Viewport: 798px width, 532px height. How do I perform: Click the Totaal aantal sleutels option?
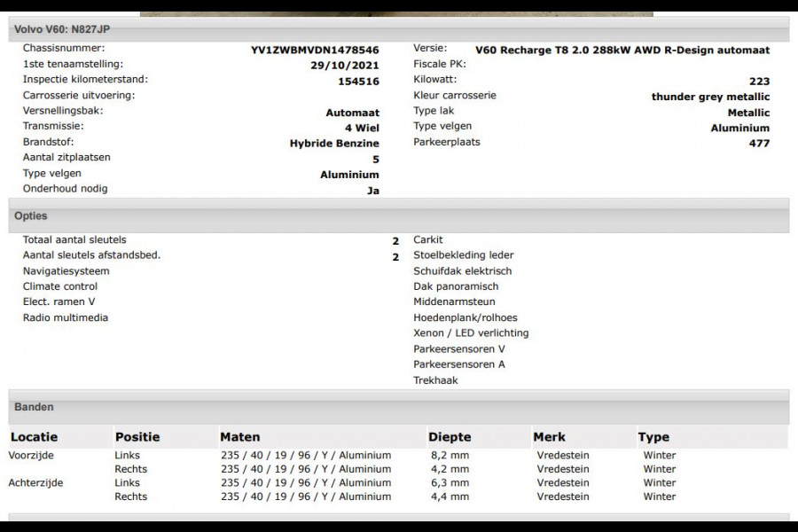click(75, 239)
